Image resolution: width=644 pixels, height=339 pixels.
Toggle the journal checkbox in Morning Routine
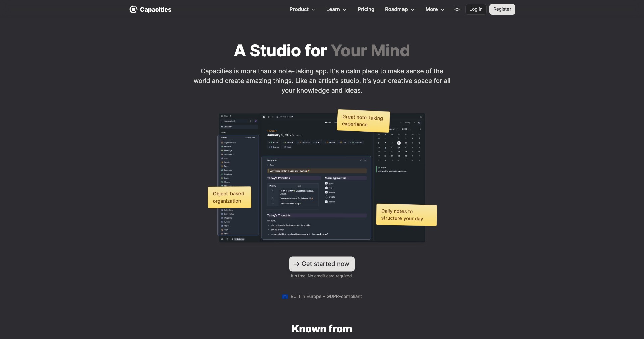pos(326,192)
